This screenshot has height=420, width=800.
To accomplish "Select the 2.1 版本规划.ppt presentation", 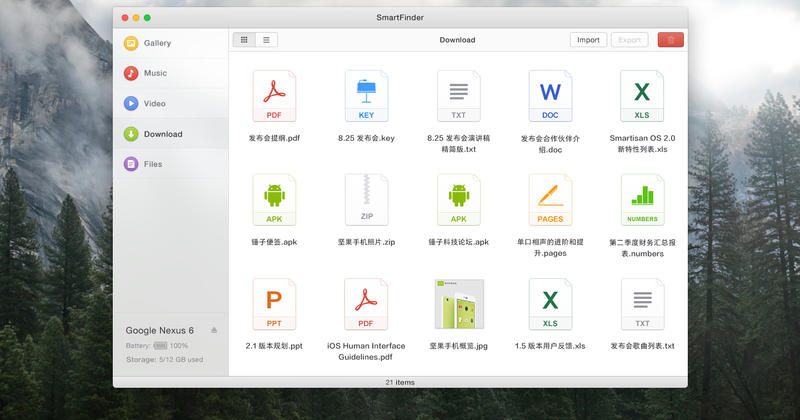I will (274, 304).
